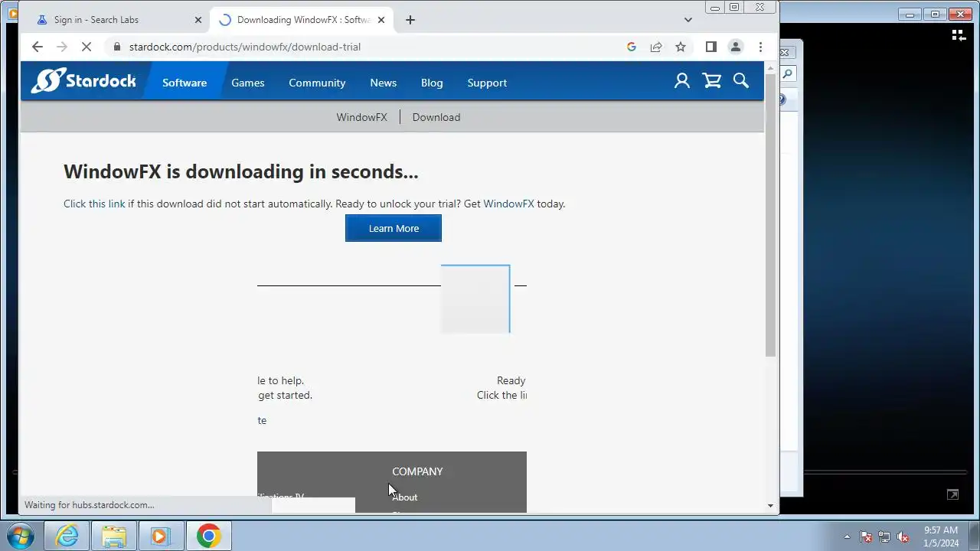Click the Download sub-navigation link
The image size is (980, 551).
(x=436, y=117)
